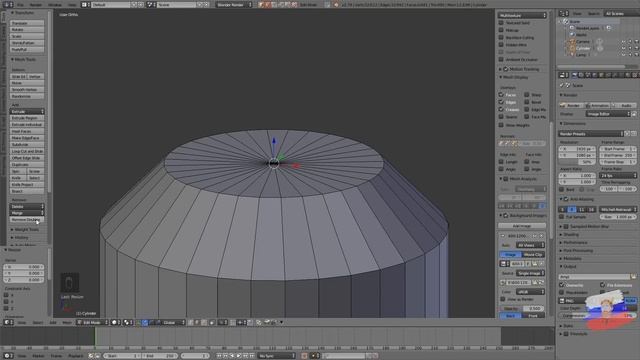
Task: Click remove render preset minus icon
Action: (x=633, y=134)
